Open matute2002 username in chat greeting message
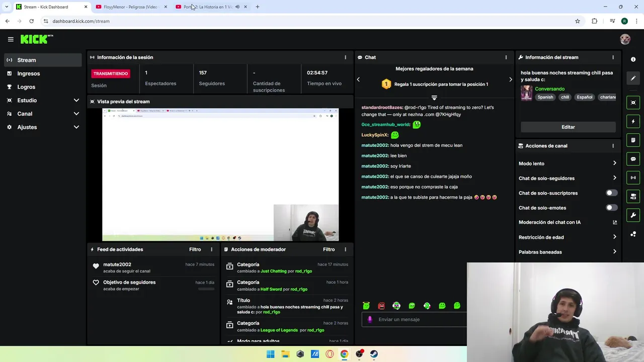This screenshot has height=362, width=644. point(375,145)
